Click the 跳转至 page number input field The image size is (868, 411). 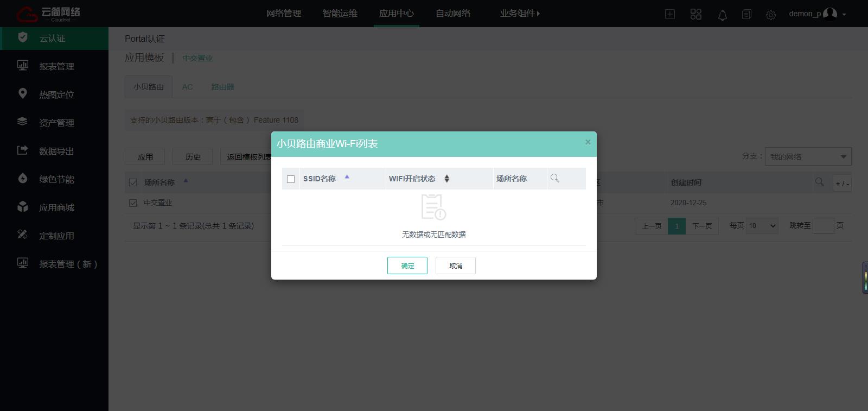click(823, 226)
